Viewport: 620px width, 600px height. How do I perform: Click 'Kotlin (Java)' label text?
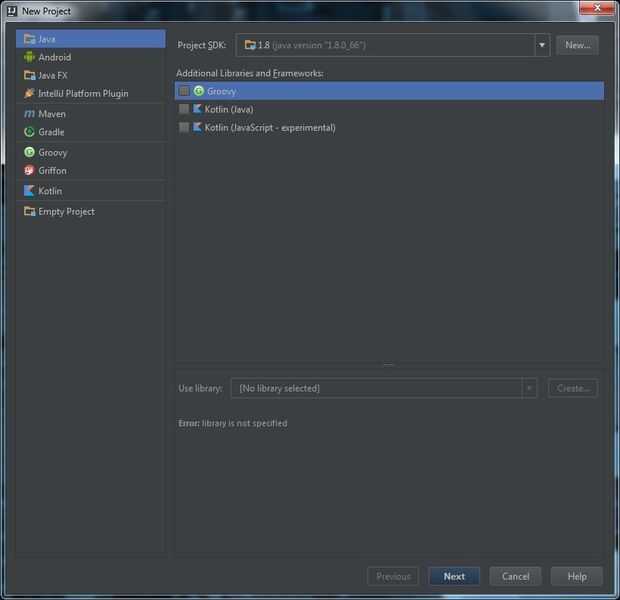pos(229,109)
